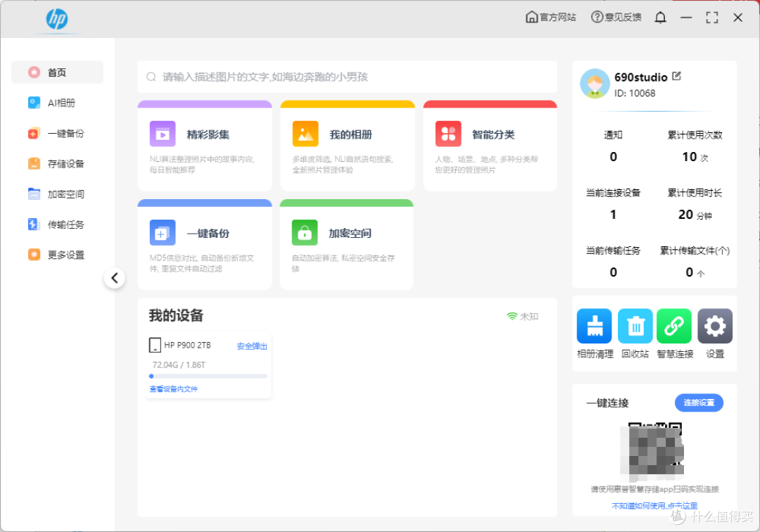Edit the 690studio username icon
Viewport: 760px width, 532px height.
tap(677, 76)
